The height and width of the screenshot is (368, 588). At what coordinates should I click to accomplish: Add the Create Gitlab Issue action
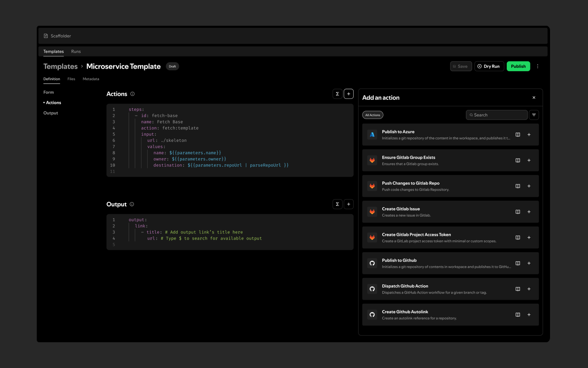coord(529,212)
